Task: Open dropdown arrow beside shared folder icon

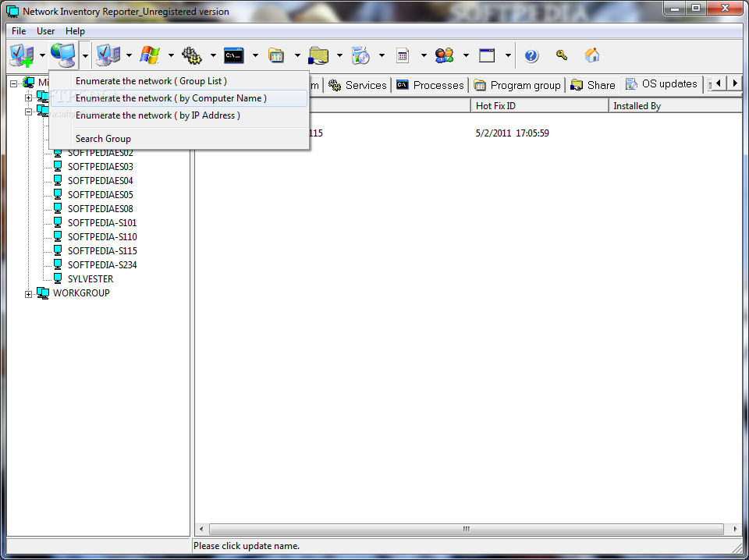Action: pos(339,55)
